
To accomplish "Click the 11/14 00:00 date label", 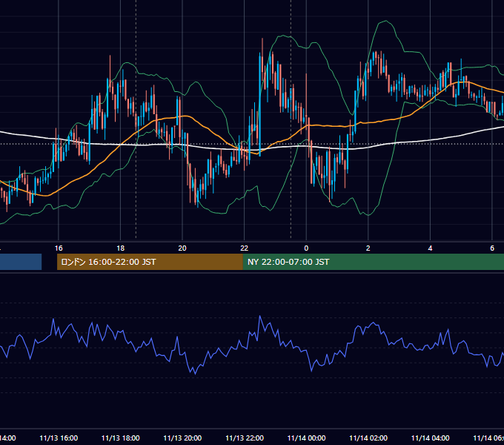I will pyautogui.click(x=306, y=438).
